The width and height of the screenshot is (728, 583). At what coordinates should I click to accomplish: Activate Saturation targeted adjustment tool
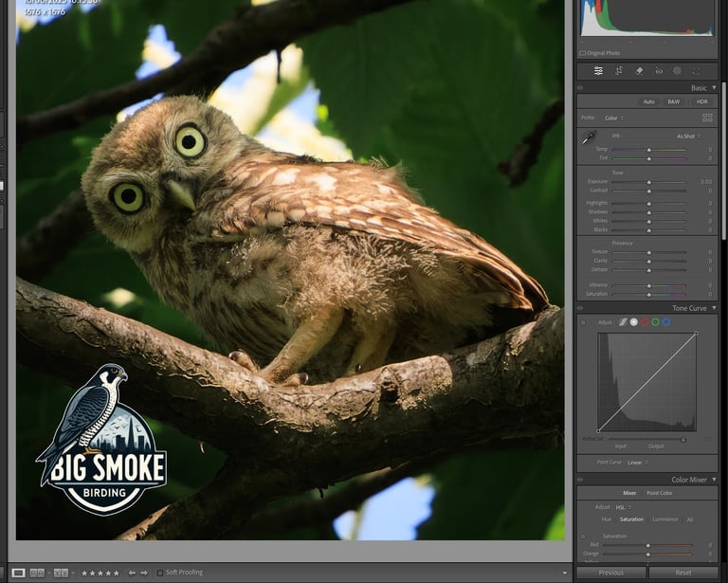point(583,537)
